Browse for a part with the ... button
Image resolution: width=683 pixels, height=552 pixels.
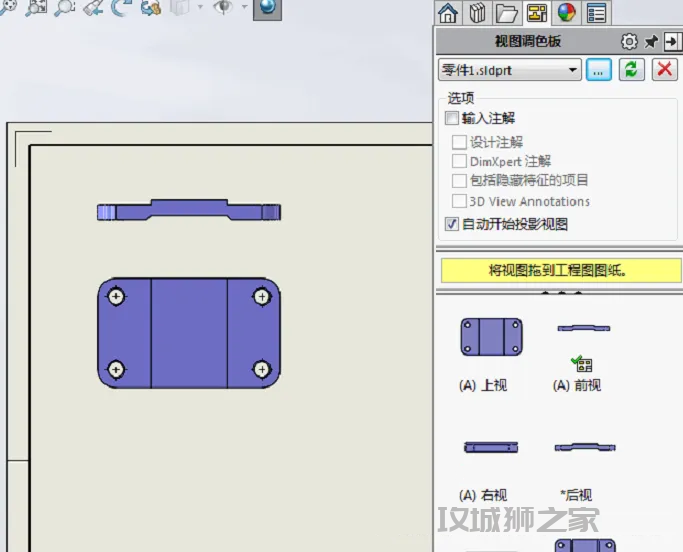(x=598, y=69)
